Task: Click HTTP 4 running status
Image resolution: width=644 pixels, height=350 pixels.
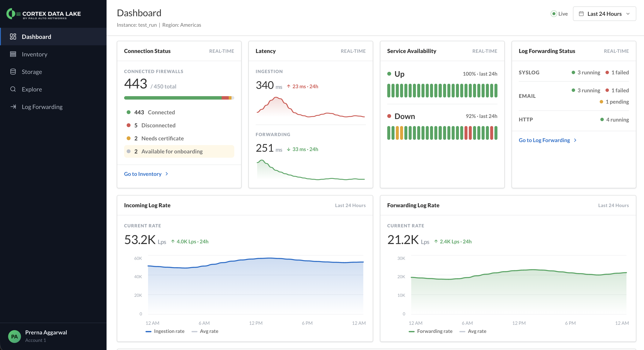Action: pyautogui.click(x=614, y=120)
